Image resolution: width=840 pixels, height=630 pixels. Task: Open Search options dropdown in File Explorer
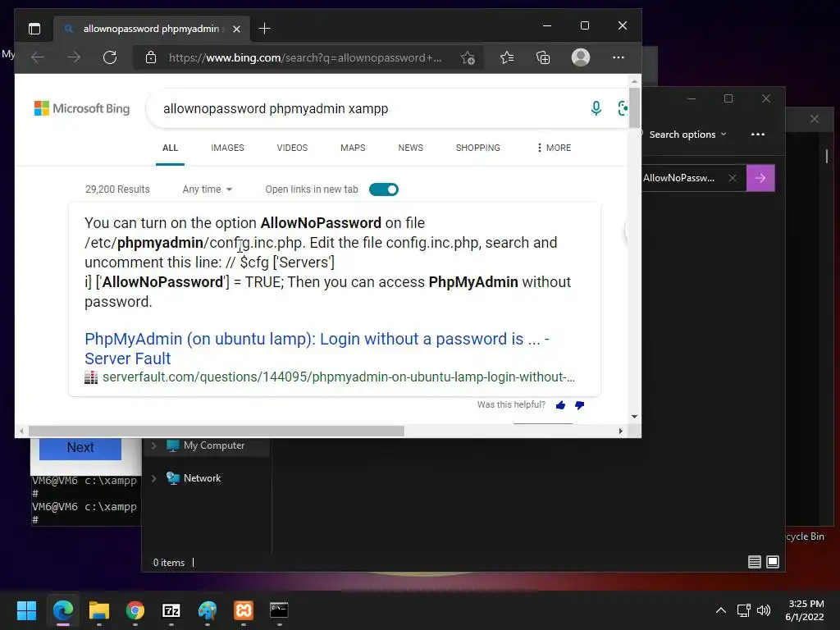pos(687,135)
